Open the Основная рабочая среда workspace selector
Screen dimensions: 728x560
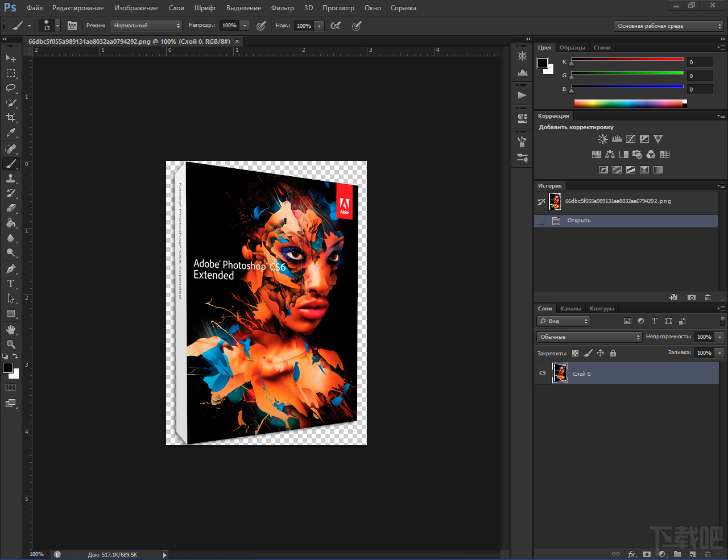point(668,26)
